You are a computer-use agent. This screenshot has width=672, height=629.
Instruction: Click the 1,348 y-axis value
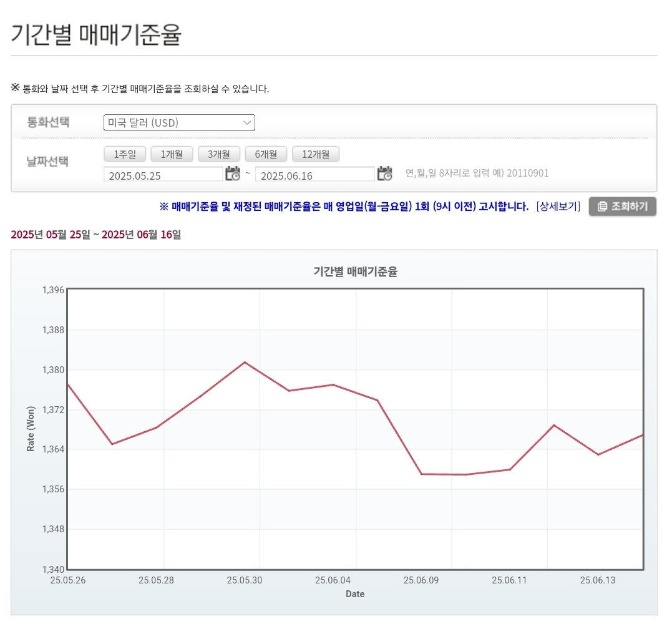53,529
